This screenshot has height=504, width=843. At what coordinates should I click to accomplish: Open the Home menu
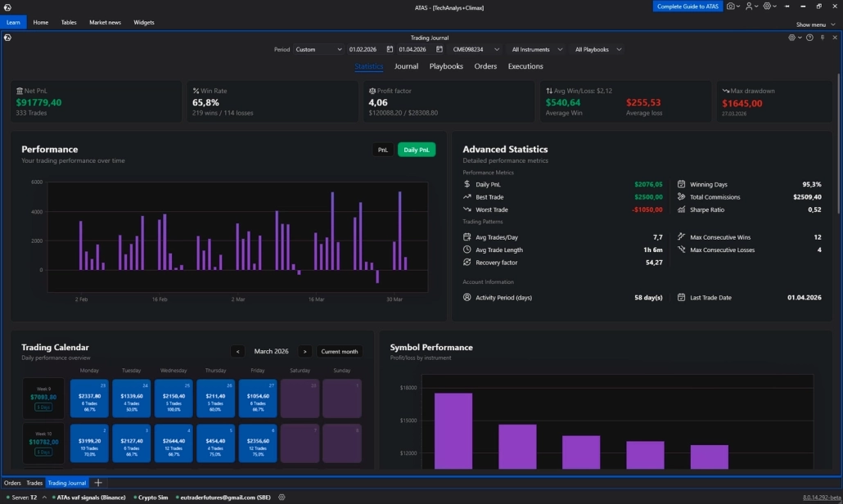point(40,23)
